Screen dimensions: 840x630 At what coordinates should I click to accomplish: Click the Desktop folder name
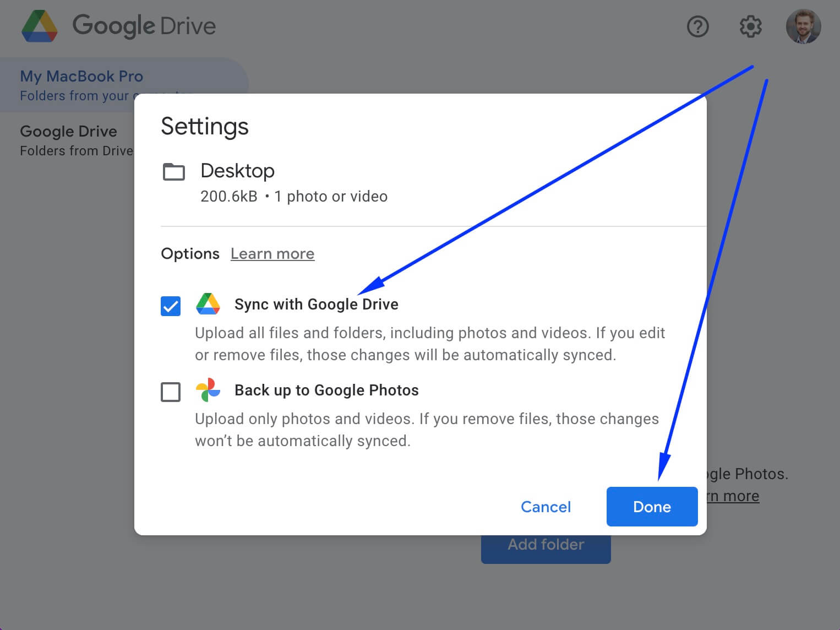point(238,171)
